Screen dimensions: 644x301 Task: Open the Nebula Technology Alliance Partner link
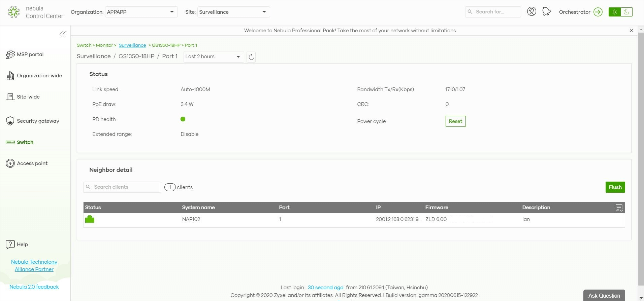tap(34, 266)
